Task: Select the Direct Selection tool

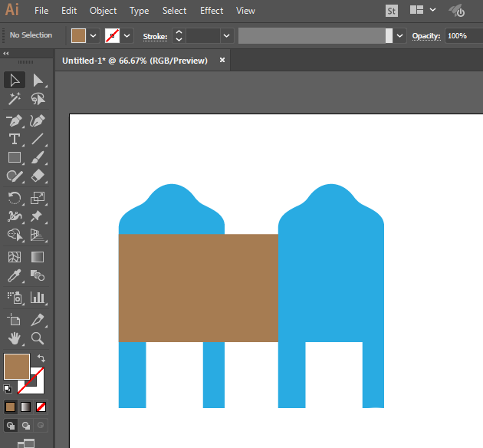Action: coord(38,81)
